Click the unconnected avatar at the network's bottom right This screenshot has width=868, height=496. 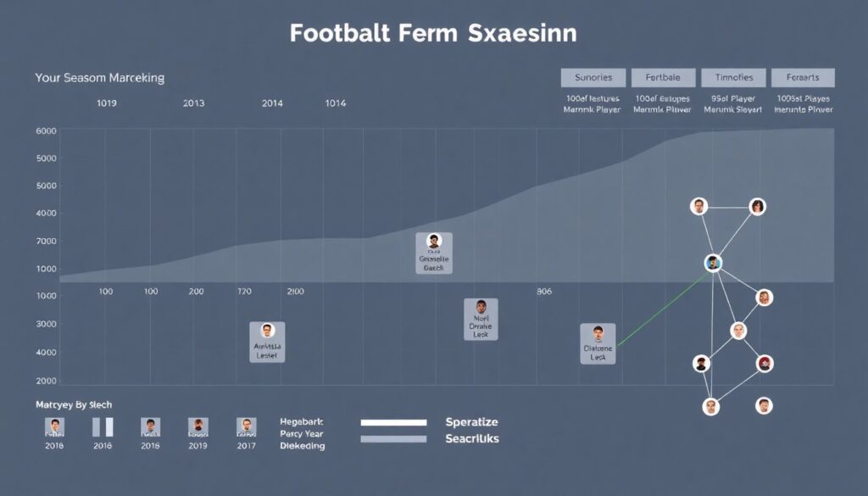(765, 406)
